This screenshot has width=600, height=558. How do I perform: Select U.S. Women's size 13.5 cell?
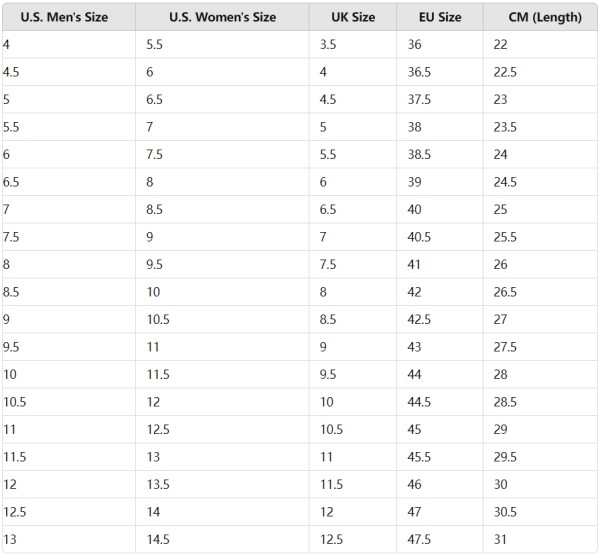(158, 483)
